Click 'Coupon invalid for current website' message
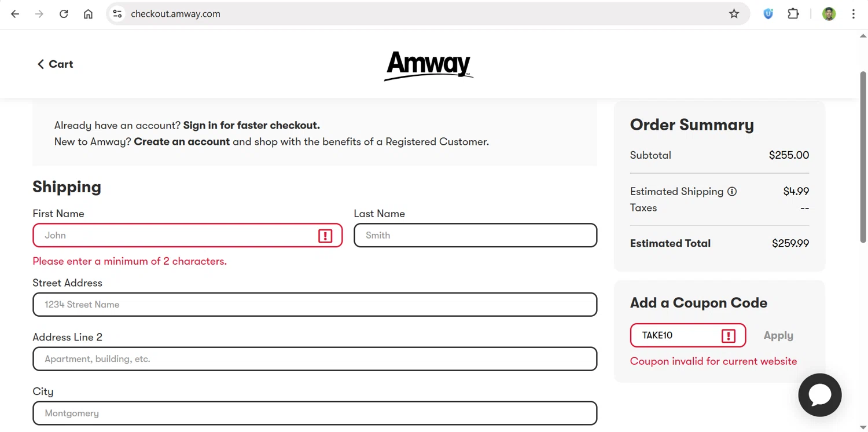Screen dimensions: 868x432 pos(713,361)
